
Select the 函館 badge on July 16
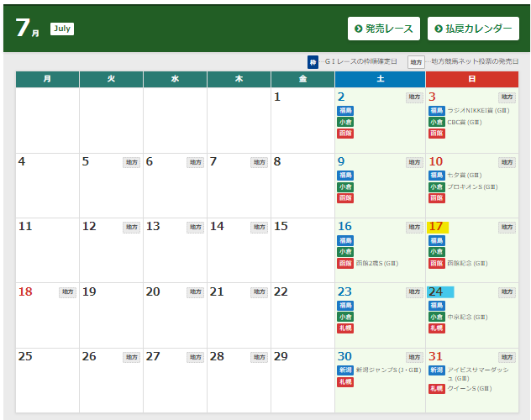point(345,263)
